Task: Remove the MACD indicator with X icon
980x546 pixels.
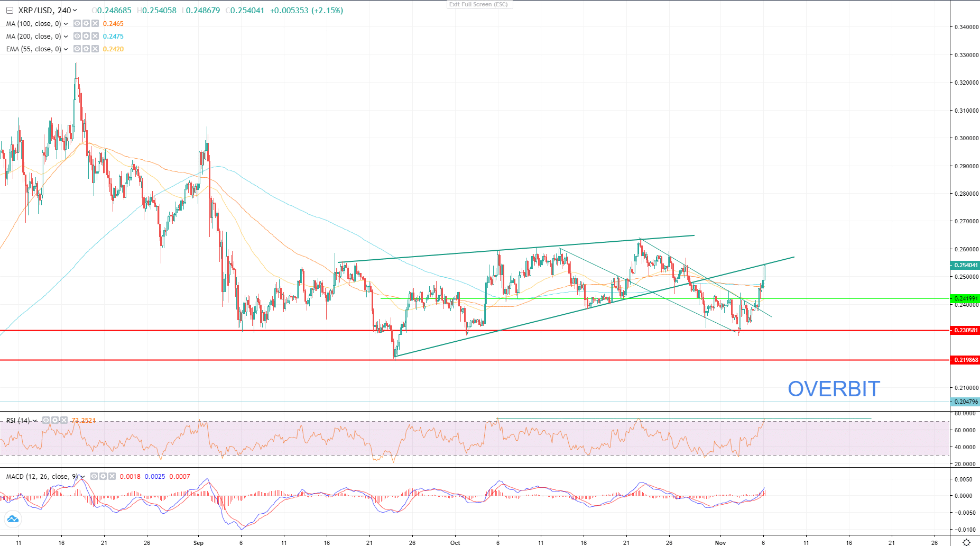Action: (x=112, y=476)
